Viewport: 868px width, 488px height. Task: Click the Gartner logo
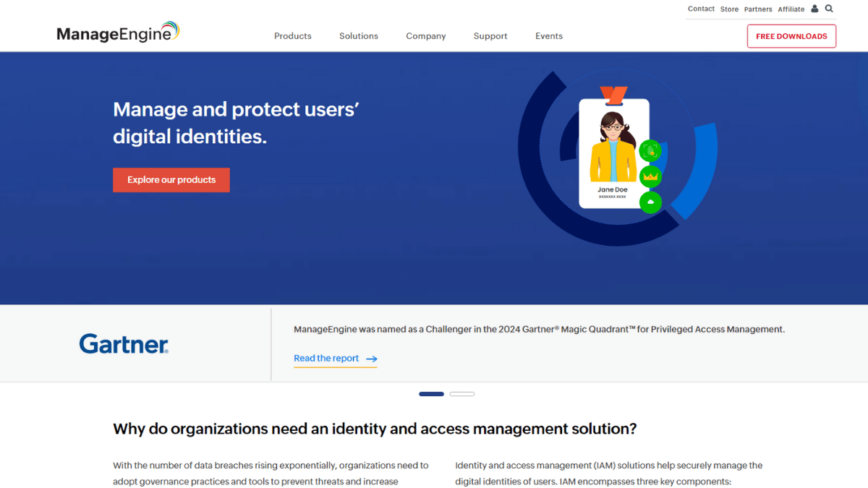point(124,343)
